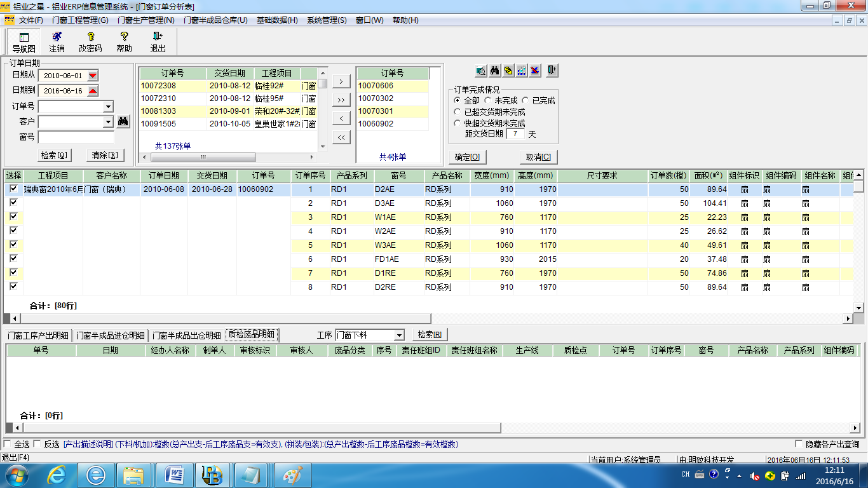Expand the 客户 combo box
This screenshot has width=868, height=488.
(x=108, y=122)
